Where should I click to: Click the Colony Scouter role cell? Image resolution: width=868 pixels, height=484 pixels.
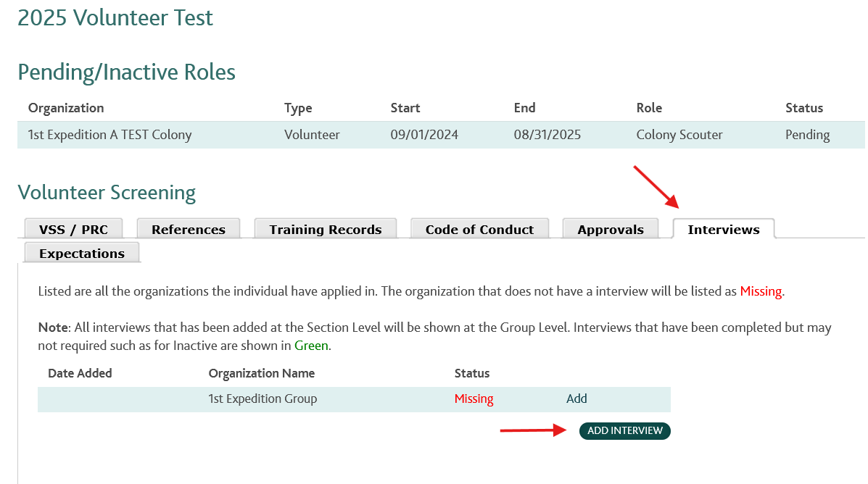click(679, 135)
